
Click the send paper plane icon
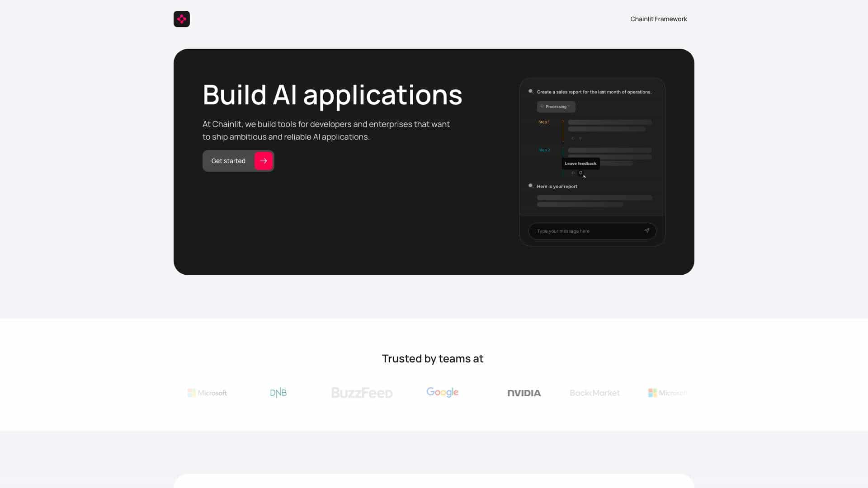tap(646, 231)
